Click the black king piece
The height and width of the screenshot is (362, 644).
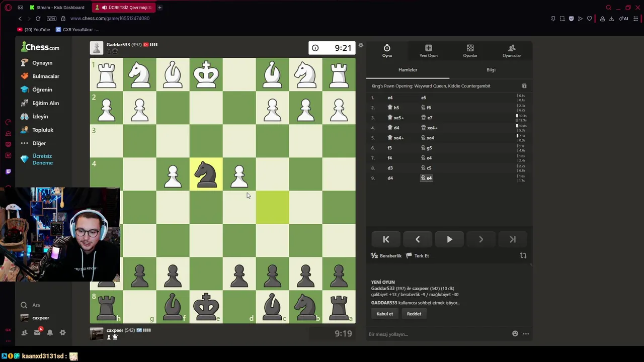tap(206, 307)
